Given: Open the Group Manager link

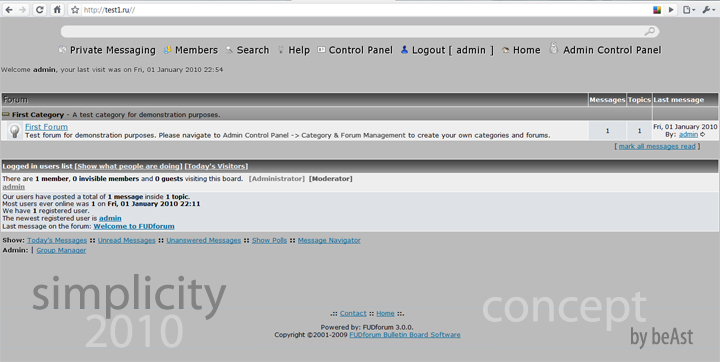Looking at the screenshot, I should 61,250.
